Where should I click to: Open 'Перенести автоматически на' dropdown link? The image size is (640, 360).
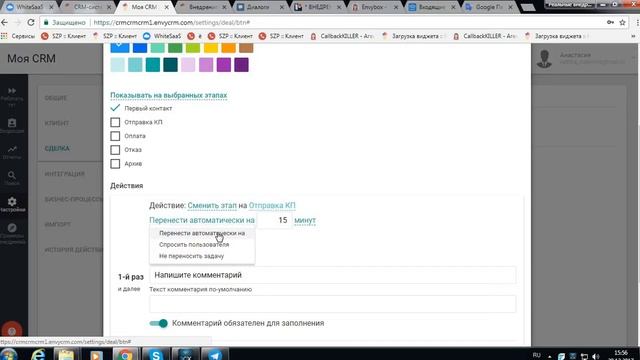(202, 220)
